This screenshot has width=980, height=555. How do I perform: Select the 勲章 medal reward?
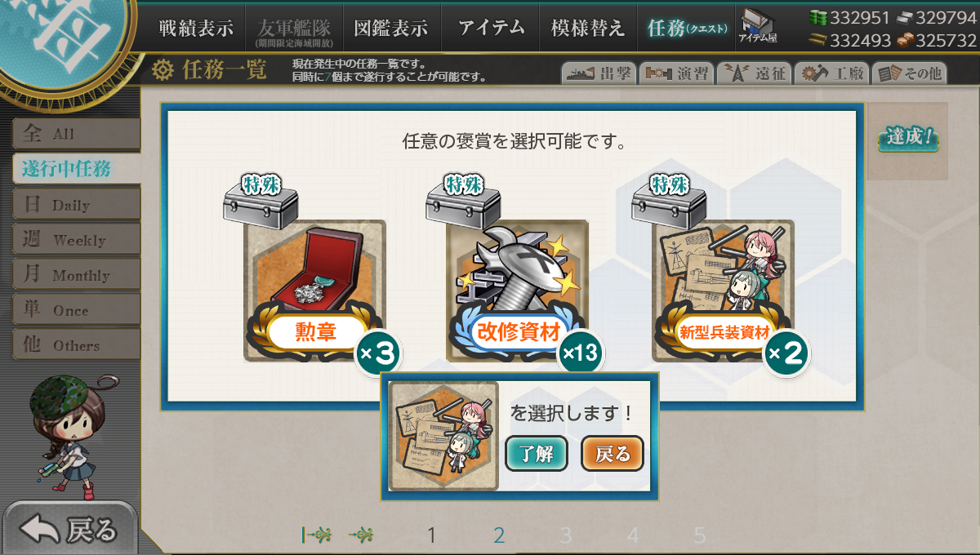[315, 291]
